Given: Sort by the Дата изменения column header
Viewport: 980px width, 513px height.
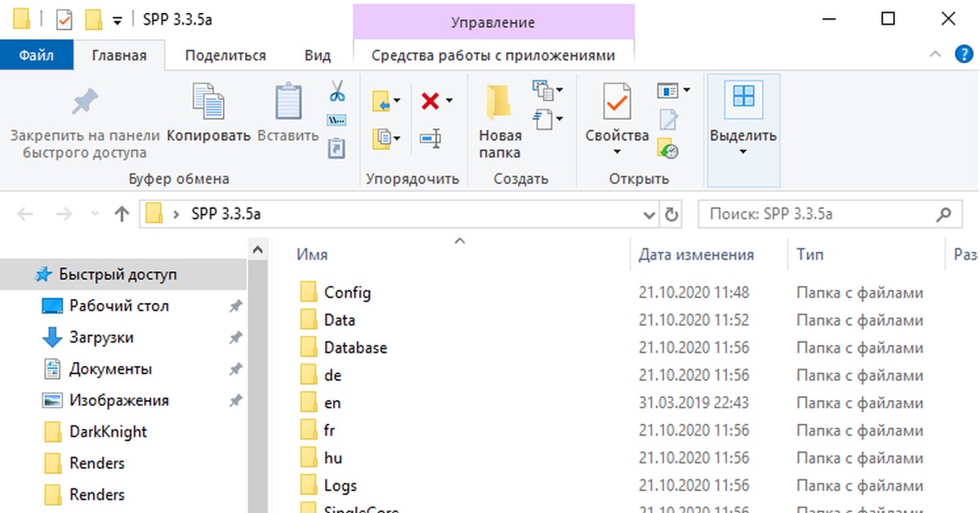Looking at the screenshot, I should click(696, 255).
